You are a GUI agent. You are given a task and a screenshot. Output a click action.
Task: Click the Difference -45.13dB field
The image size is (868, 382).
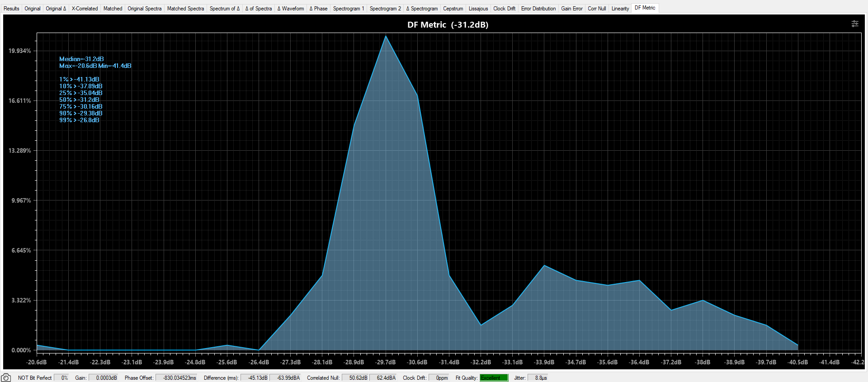(255, 378)
